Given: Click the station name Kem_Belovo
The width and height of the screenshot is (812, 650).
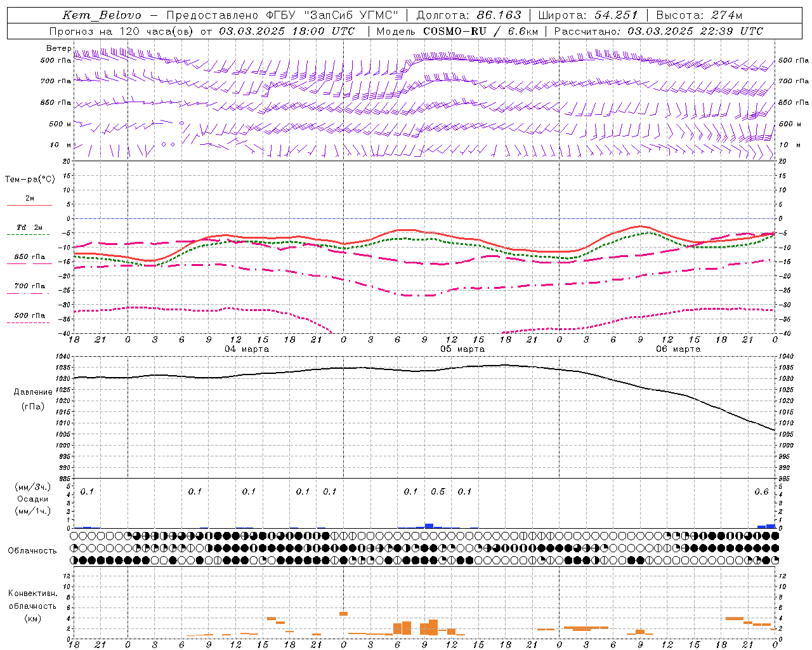Looking at the screenshot, I should [x=101, y=15].
